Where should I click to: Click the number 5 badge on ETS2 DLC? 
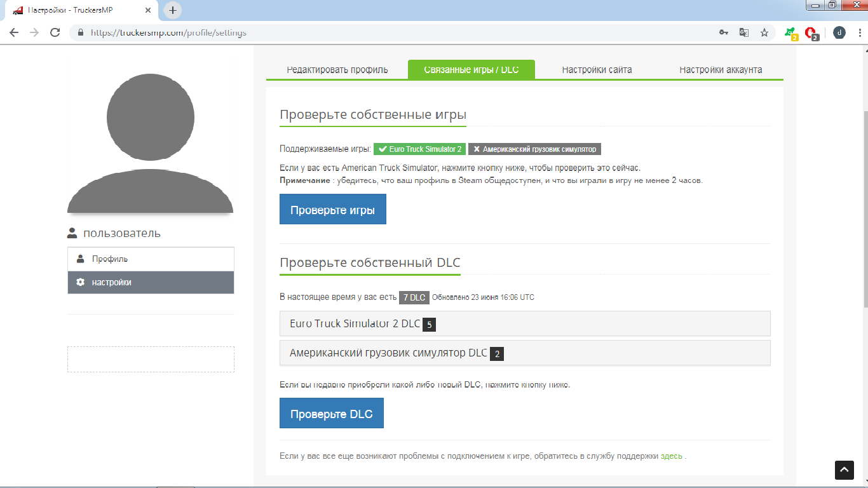[429, 325]
